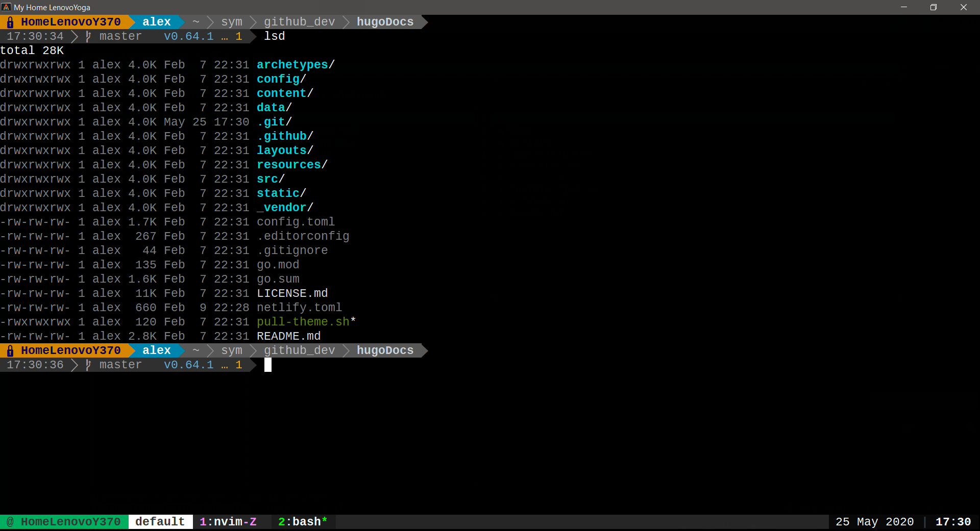This screenshot has height=531, width=980.
Task: Restore down the terminal window
Action: (x=934, y=7)
